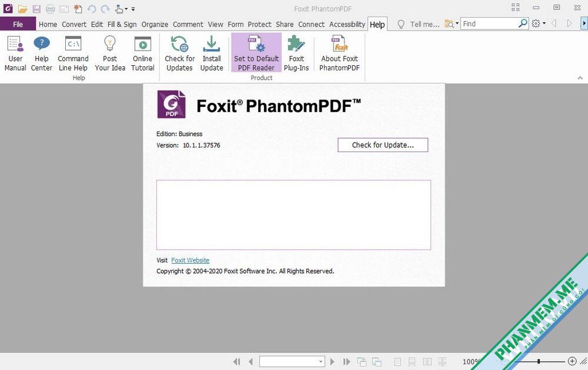This screenshot has height=370, width=588.
Task: Open Command Line Help
Action: click(x=73, y=53)
